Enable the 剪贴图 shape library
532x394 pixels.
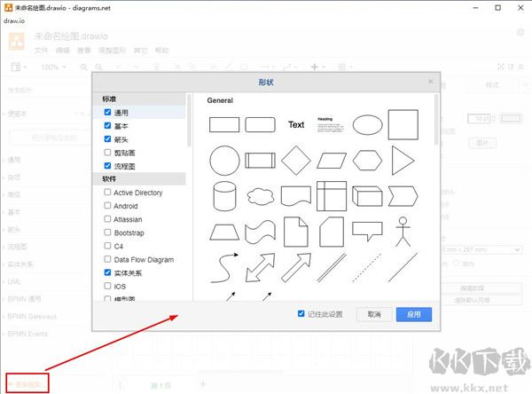coord(107,152)
